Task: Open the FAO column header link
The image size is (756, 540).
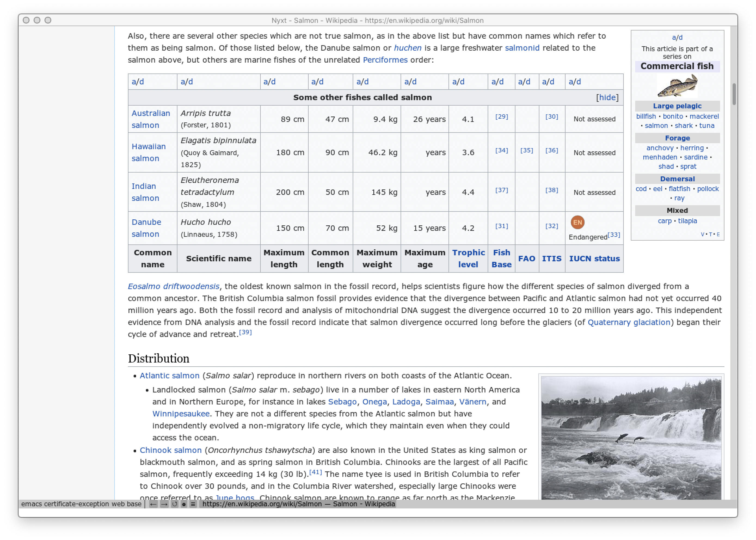Action: point(527,258)
